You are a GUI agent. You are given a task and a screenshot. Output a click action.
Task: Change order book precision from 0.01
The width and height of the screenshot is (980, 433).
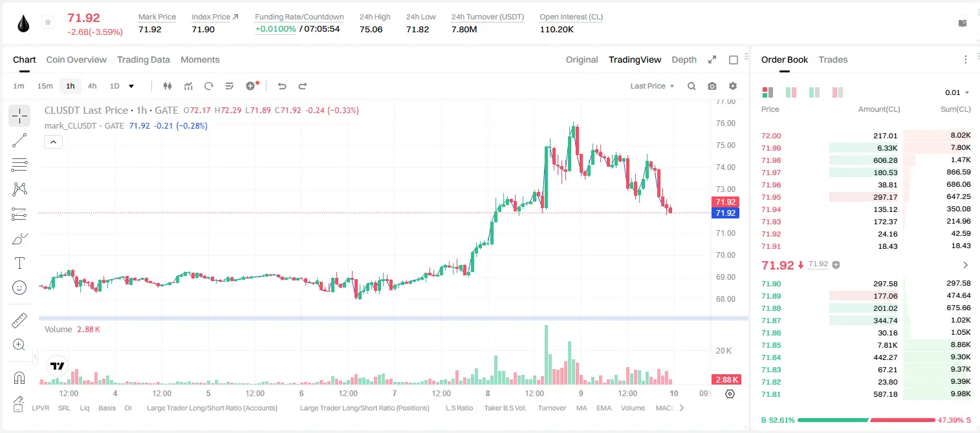click(x=957, y=92)
